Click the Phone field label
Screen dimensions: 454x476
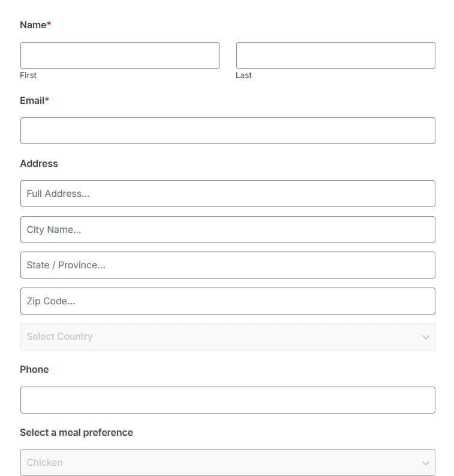point(34,369)
